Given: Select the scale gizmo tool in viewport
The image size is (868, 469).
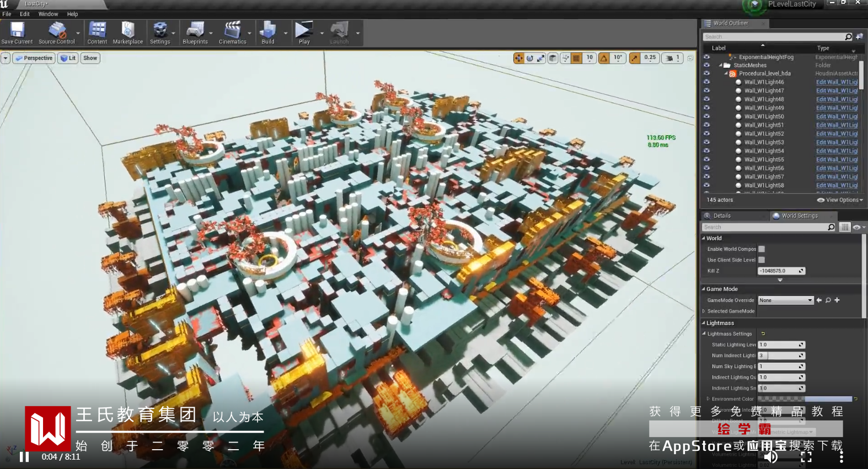Looking at the screenshot, I should [x=540, y=58].
